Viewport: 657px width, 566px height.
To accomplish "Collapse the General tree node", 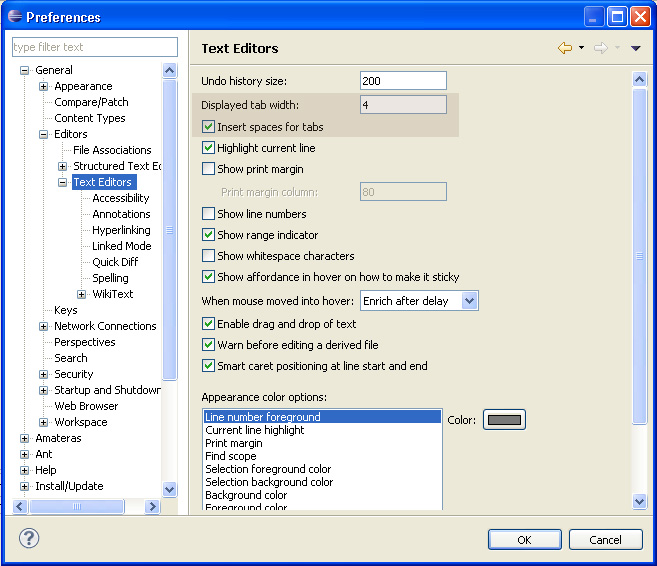I will point(25,70).
